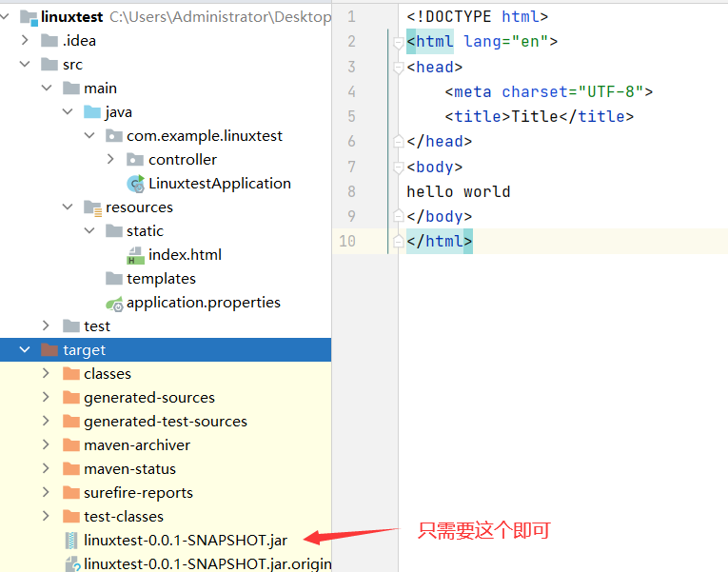
Task: Fold the html tag on line 2
Action: click(x=398, y=43)
